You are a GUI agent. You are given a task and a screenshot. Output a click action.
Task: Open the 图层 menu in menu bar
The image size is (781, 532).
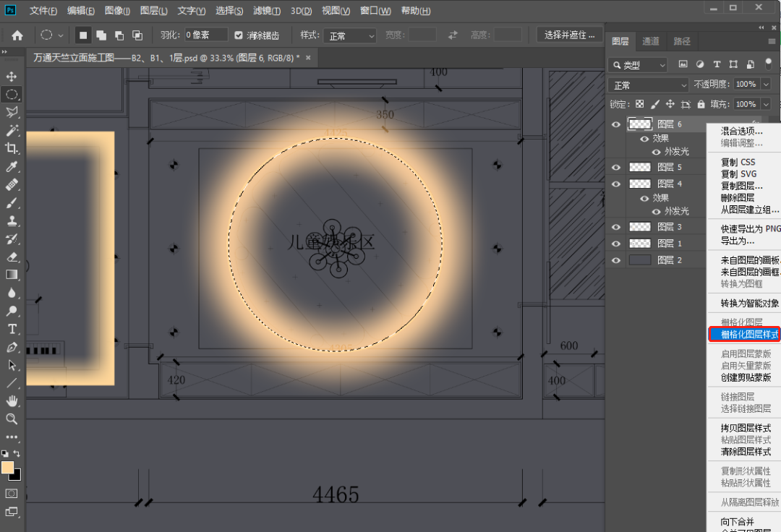153,10
